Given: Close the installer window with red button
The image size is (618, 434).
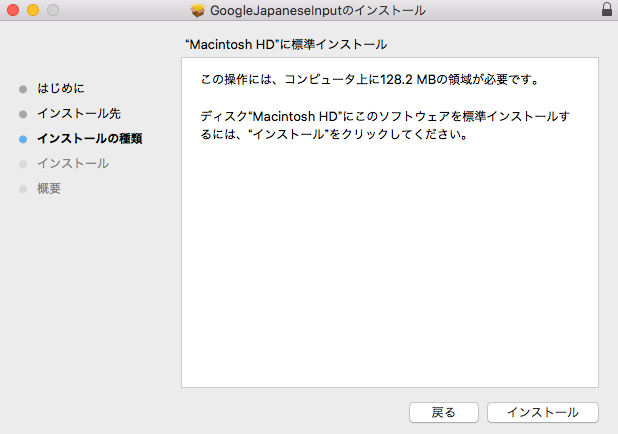Looking at the screenshot, I should click(13, 10).
